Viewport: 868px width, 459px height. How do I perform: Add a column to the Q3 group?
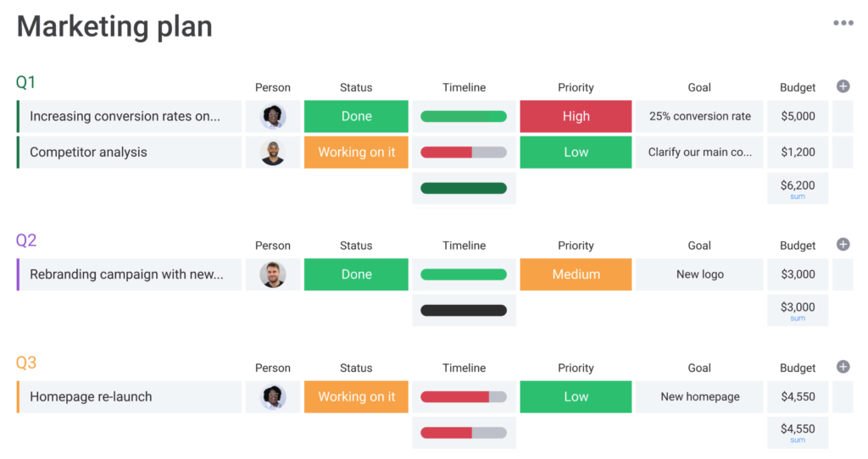pos(843,367)
